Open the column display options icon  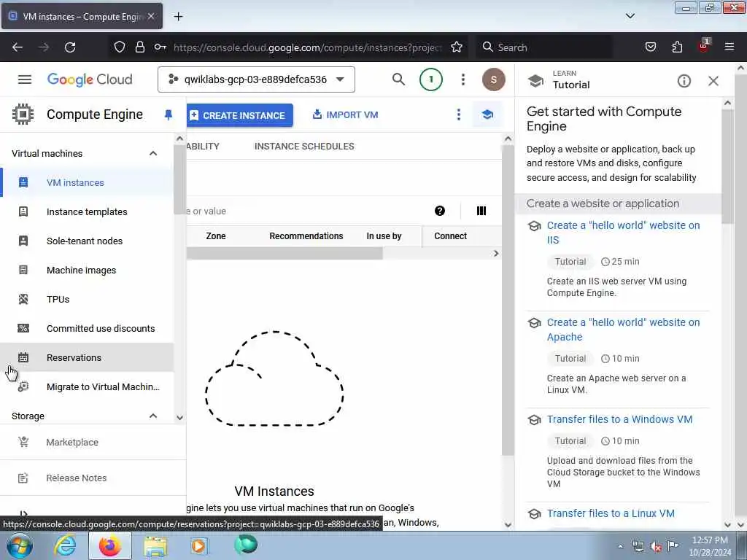click(x=481, y=211)
